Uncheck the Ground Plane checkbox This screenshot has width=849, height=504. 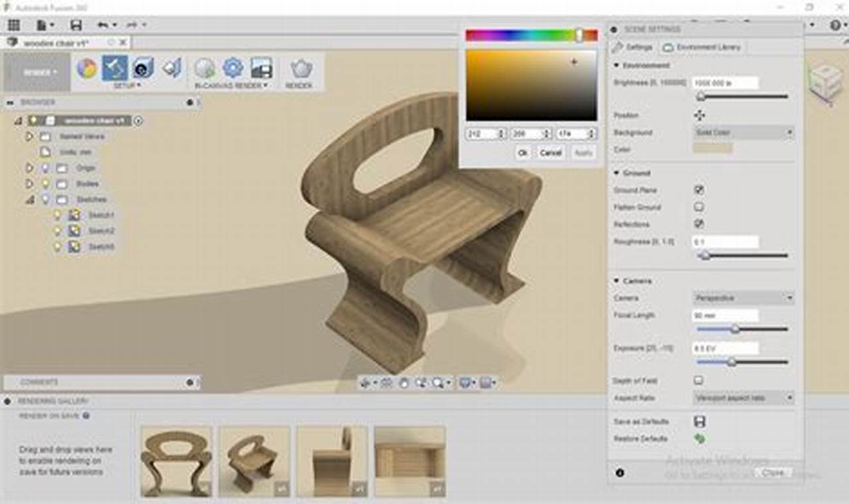click(x=698, y=190)
